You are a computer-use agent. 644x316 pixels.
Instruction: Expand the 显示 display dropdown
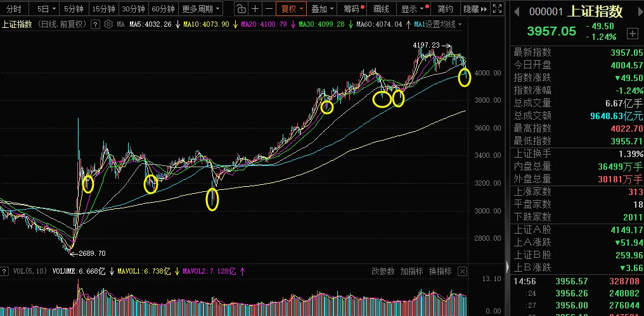tap(415, 9)
